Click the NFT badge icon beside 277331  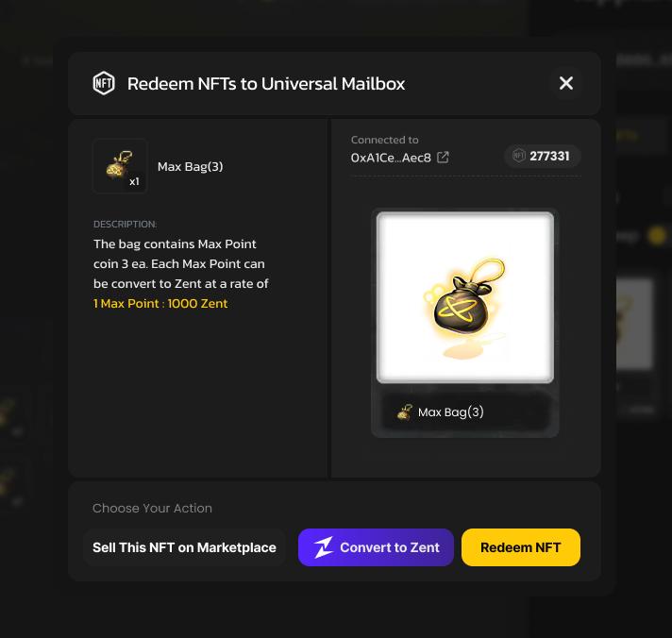pos(519,156)
